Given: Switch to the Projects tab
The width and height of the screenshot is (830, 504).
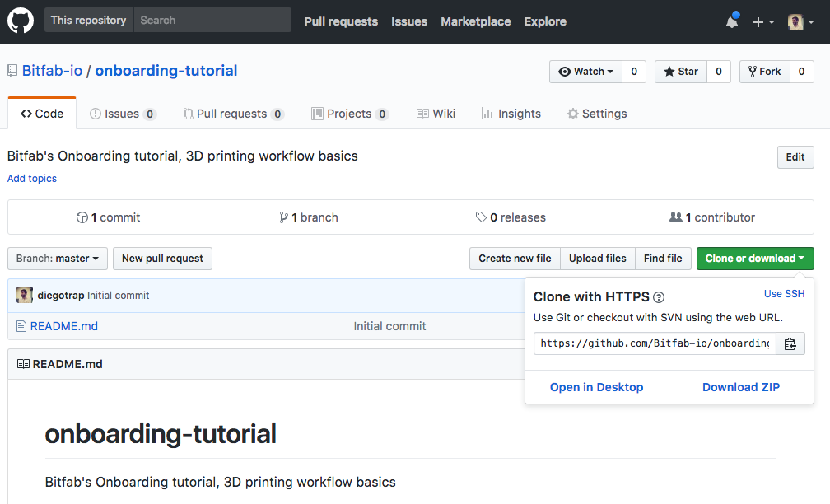Looking at the screenshot, I should [x=350, y=114].
